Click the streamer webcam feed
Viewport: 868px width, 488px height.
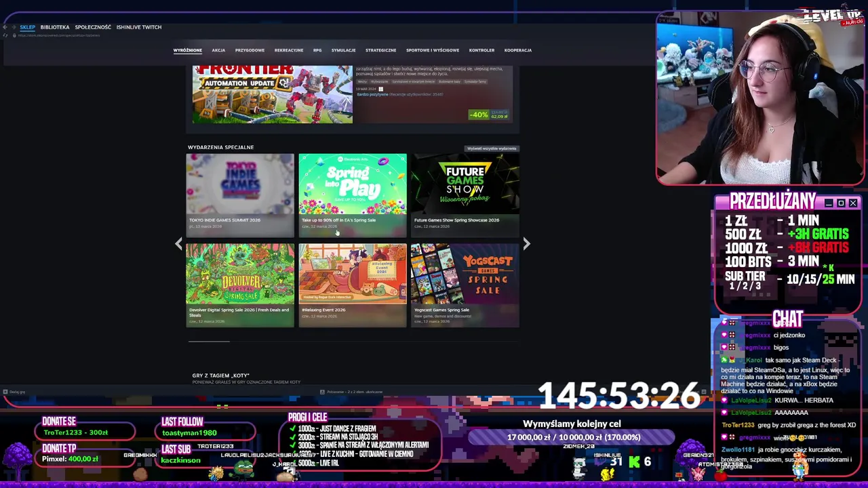[759, 98]
